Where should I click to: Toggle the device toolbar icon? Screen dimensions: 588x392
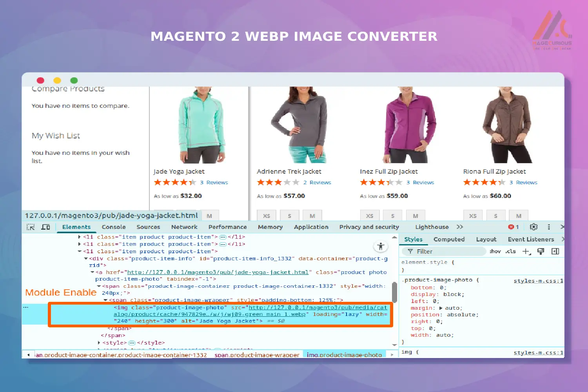pyautogui.click(x=45, y=227)
